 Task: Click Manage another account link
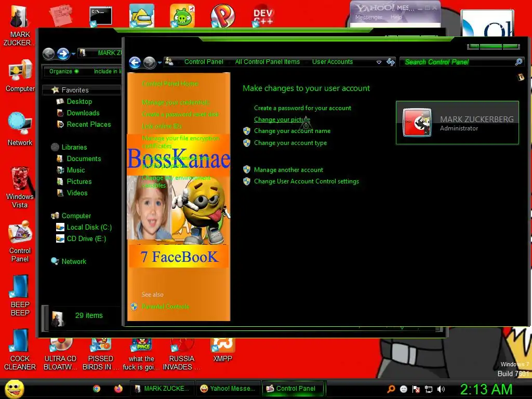[x=288, y=170]
